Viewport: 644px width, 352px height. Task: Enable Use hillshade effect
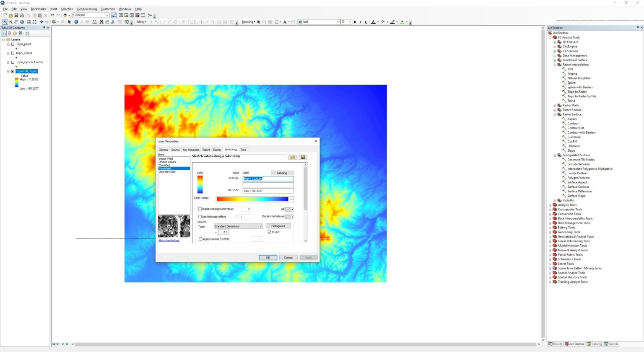200,217
